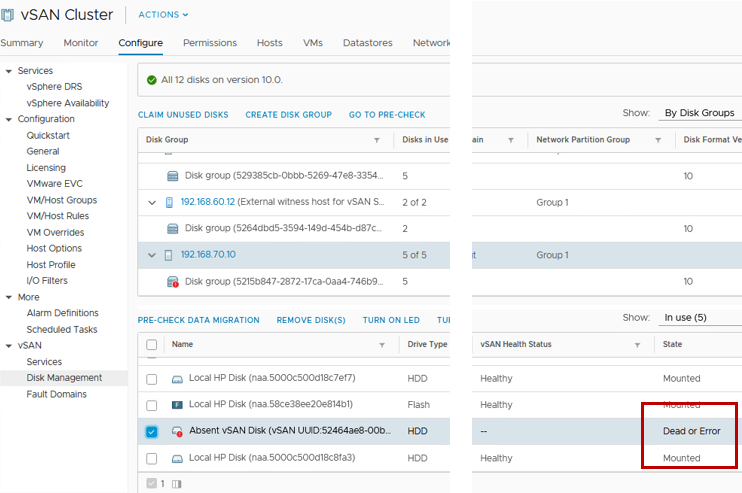Open the ACTIONS dropdown menu

pyautogui.click(x=163, y=15)
